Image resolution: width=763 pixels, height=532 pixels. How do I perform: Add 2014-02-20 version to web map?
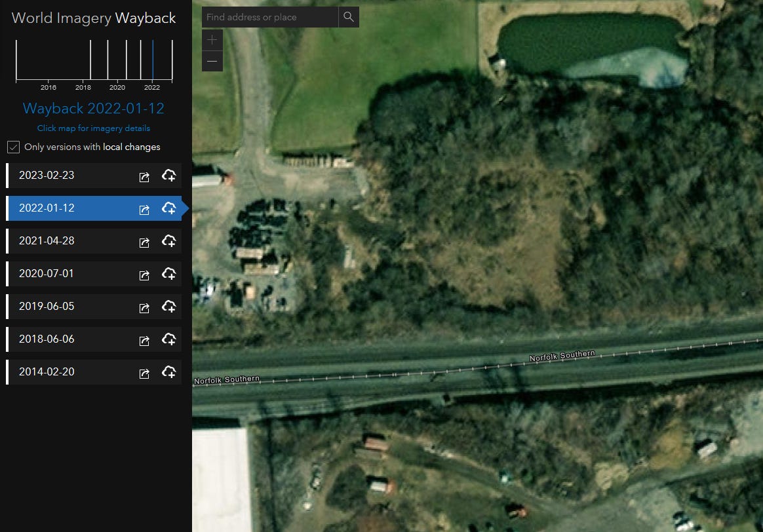(x=169, y=372)
